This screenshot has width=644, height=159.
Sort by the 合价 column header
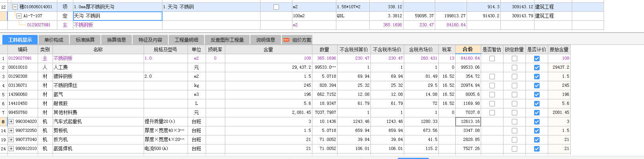[468, 49]
